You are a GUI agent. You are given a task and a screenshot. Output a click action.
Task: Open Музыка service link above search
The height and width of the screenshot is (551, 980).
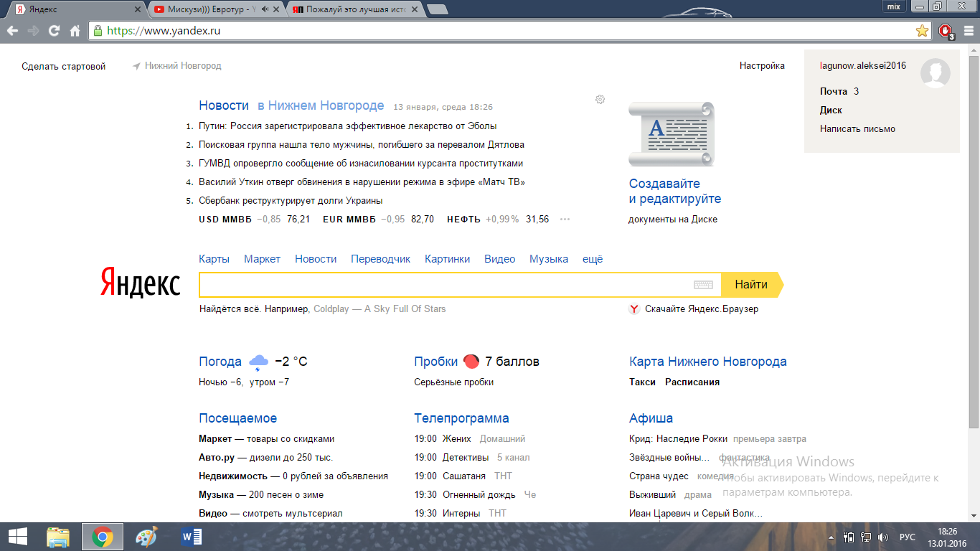point(549,259)
